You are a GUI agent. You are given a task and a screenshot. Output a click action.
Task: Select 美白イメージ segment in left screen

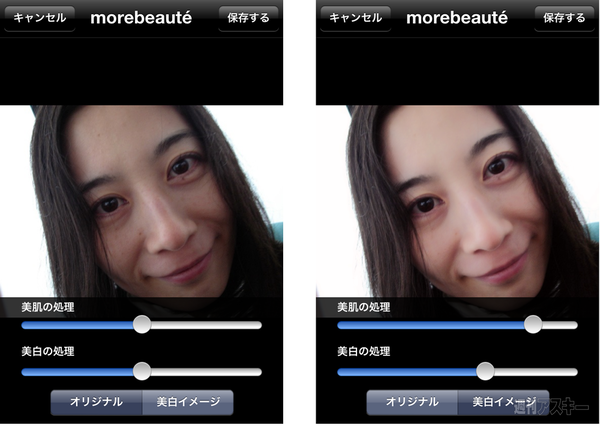[188, 402]
